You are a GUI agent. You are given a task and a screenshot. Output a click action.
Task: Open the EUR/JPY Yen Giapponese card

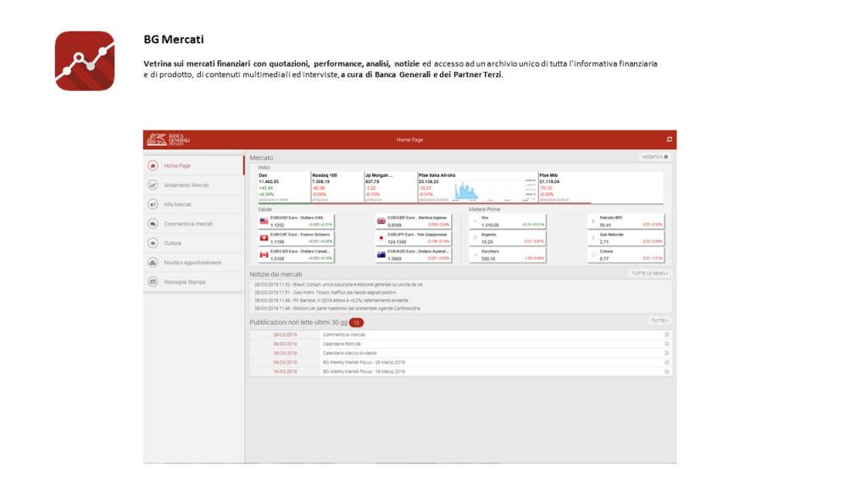tap(413, 238)
